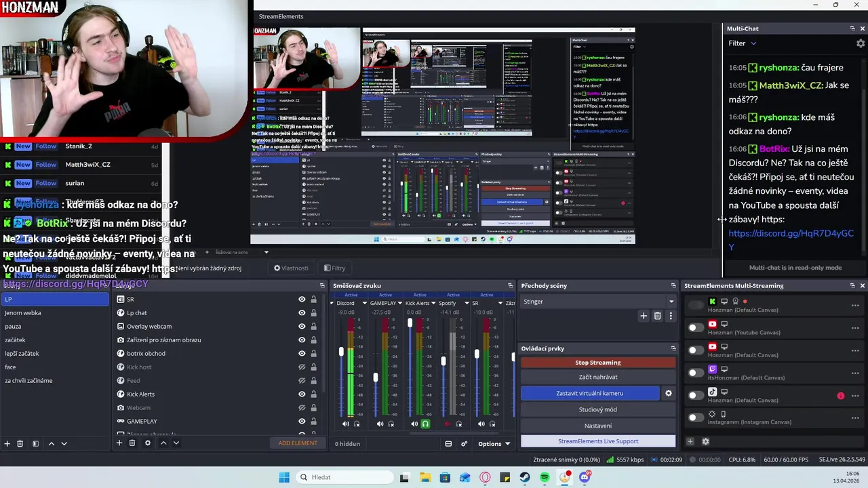Viewport: 868px width, 488px height.
Task: Open the Kick Alerts channel dropdown arrow
Action: coord(433,303)
